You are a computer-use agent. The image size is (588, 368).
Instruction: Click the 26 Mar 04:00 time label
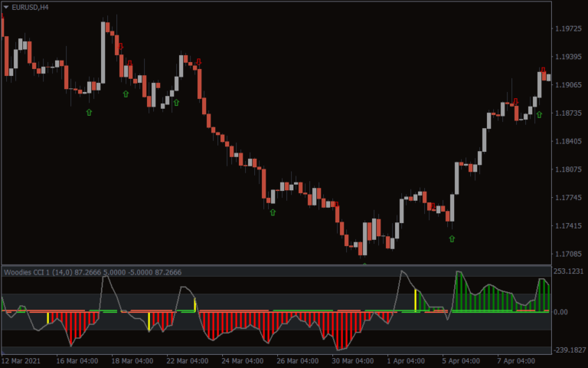point(298,361)
